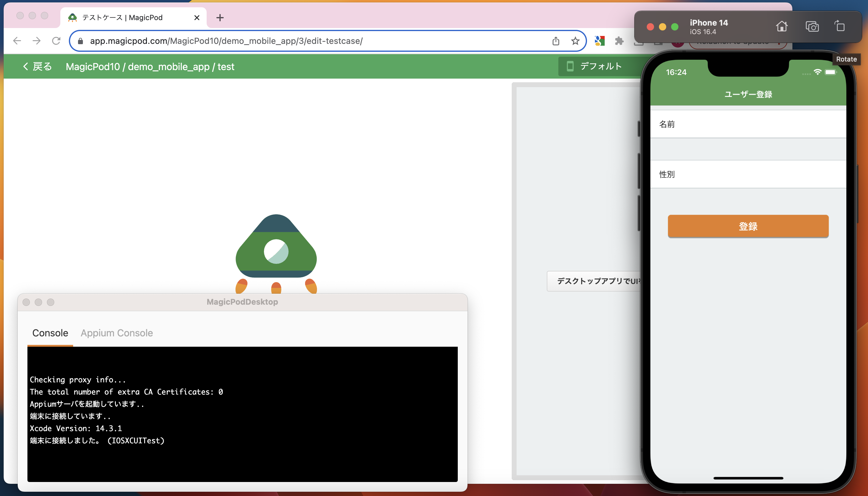Go back via 戻る link

tap(37, 66)
